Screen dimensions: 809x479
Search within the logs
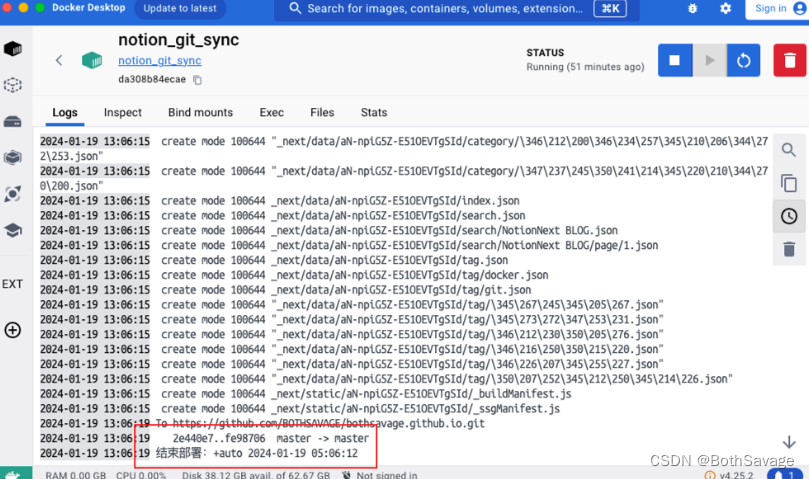pyautogui.click(x=789, y=150)
